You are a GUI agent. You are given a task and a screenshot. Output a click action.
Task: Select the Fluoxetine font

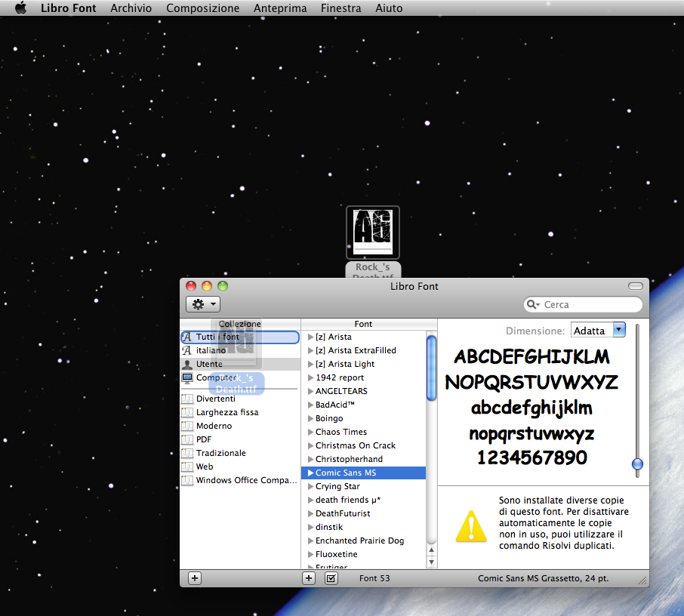pyautogui.click(x=363, y=553)
